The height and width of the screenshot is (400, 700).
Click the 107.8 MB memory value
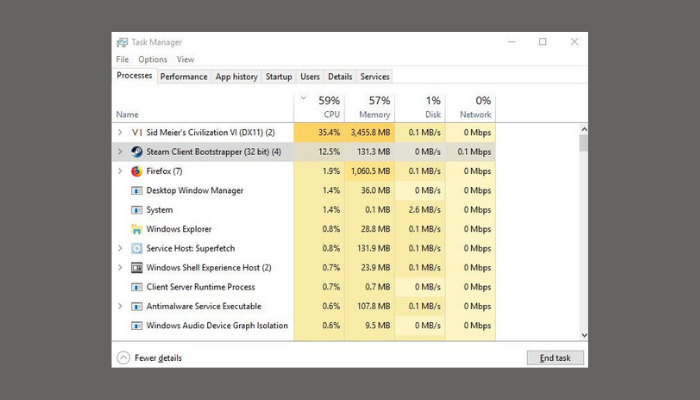click(x=374, y=306)
